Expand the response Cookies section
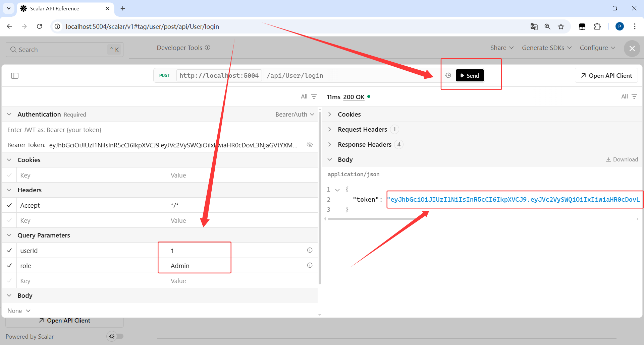The image size is (644, 345). click(x=330, y=114)
